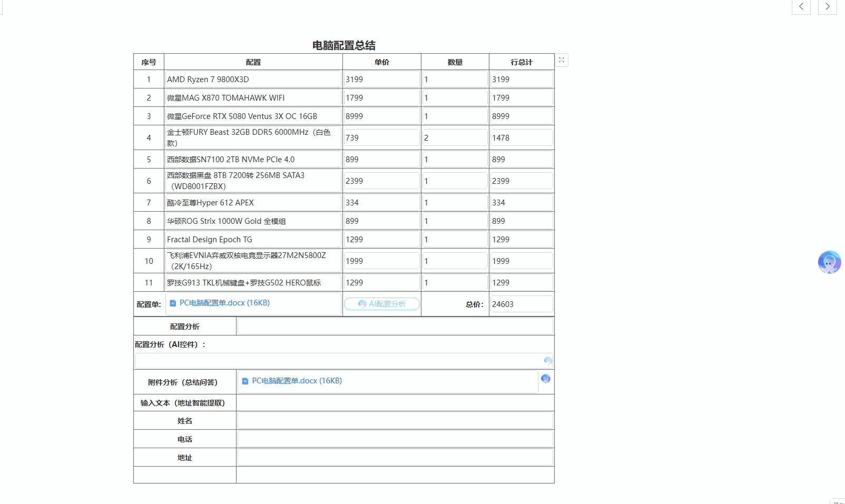Click unit price 8999 for RTX 5080

382,116
